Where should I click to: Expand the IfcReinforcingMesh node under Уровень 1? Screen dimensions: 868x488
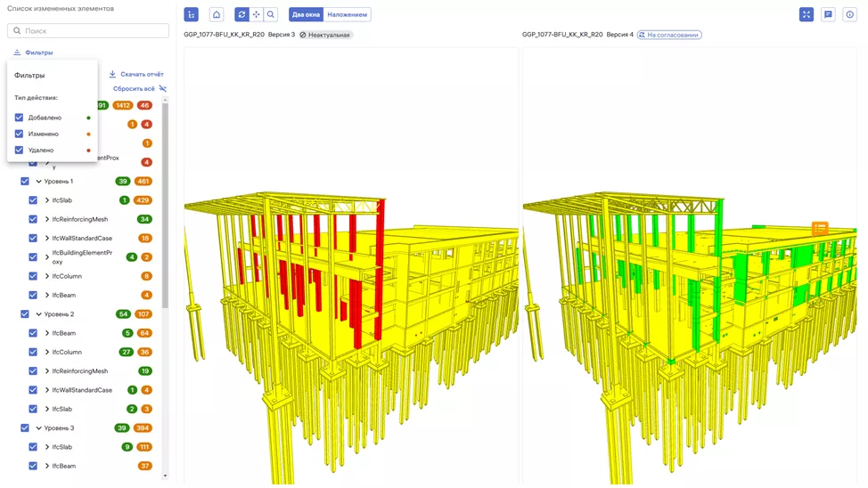click(47, 219)
